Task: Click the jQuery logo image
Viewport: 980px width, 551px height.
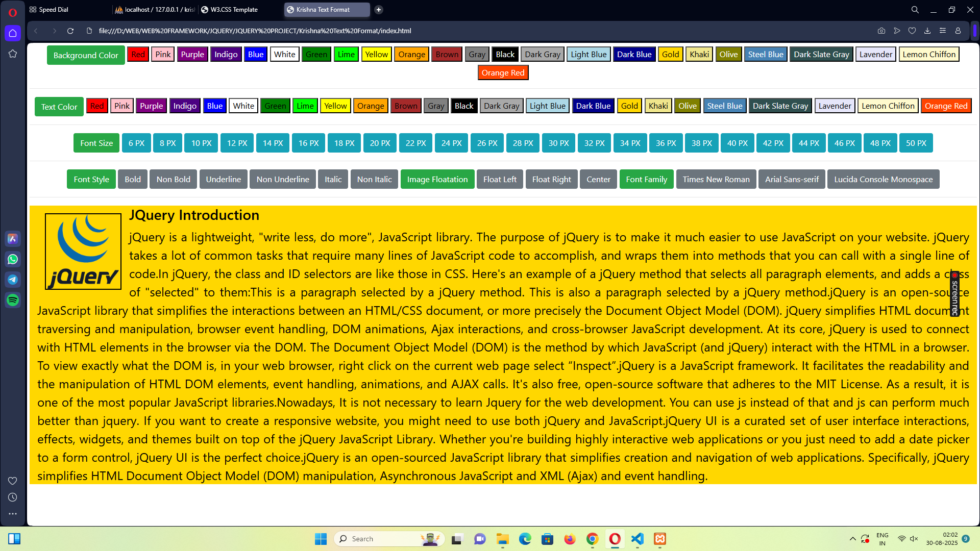Action: [x=83, y=252]
